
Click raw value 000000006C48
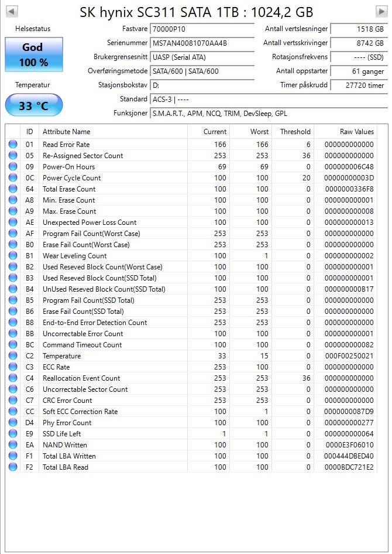tap(349, 167)
